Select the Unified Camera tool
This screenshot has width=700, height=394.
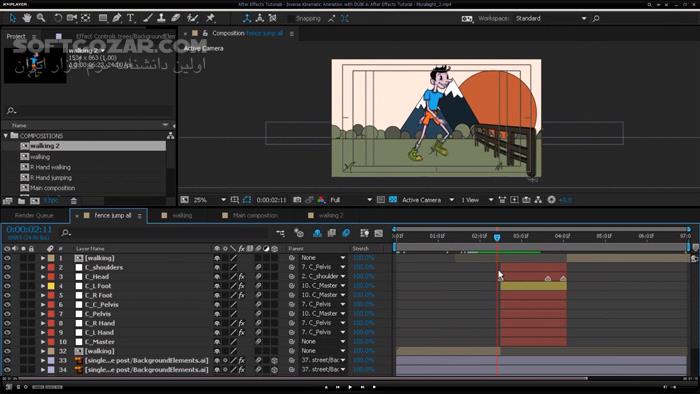(71, 18)
